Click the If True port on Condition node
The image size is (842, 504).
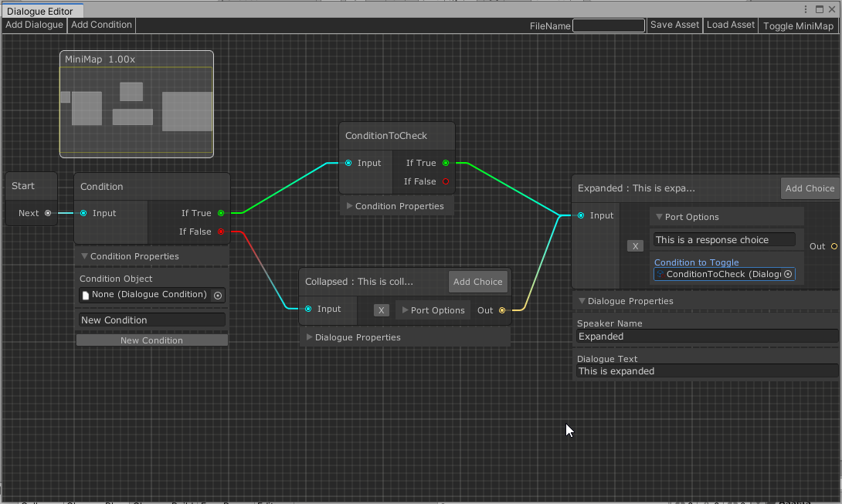coord(221,213)
